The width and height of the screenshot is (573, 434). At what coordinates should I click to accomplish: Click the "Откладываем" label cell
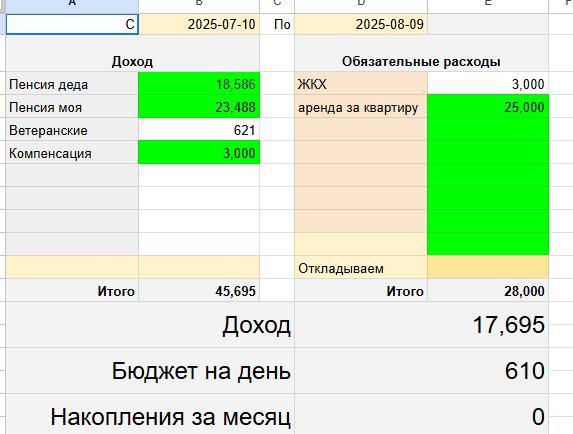pos(361,268)
